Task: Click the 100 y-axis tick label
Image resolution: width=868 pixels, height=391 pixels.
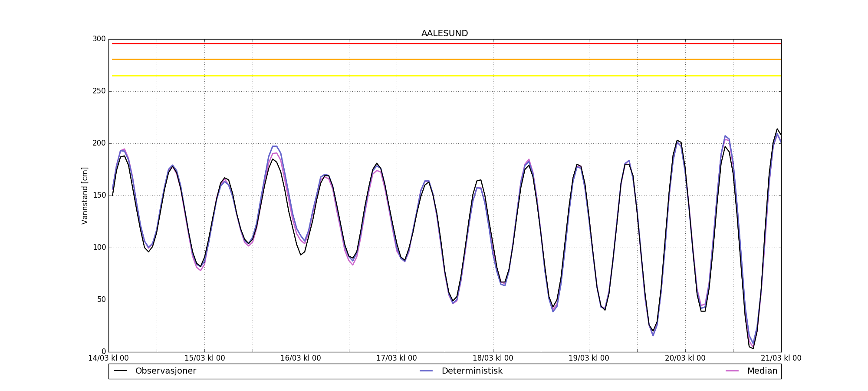Action: click(x=99, y=248)
